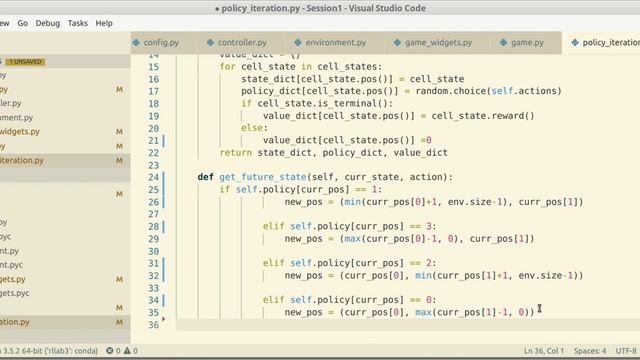This screenshot has width=640, height=360.
Task: Click line number 28 in the gutter
Action: click(153, 227)
